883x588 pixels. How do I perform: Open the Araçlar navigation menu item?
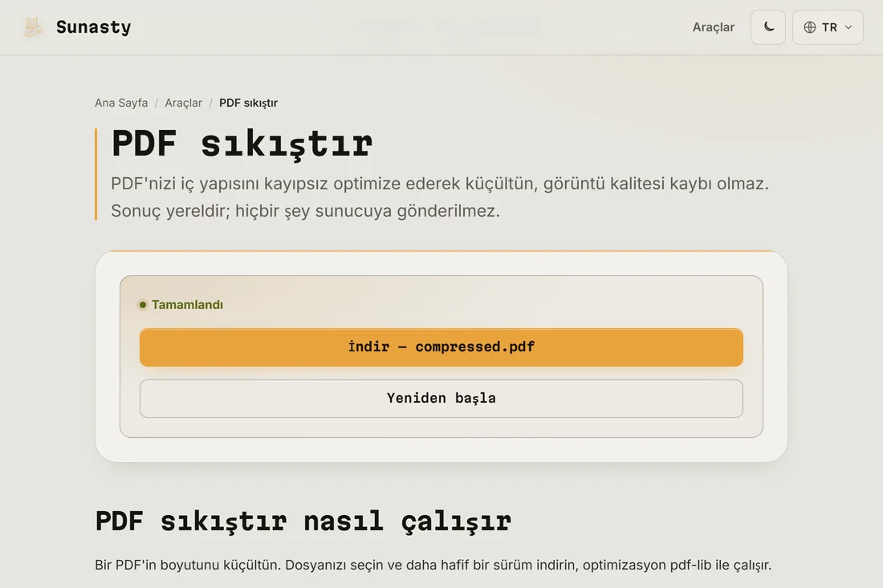click(713, 27)
